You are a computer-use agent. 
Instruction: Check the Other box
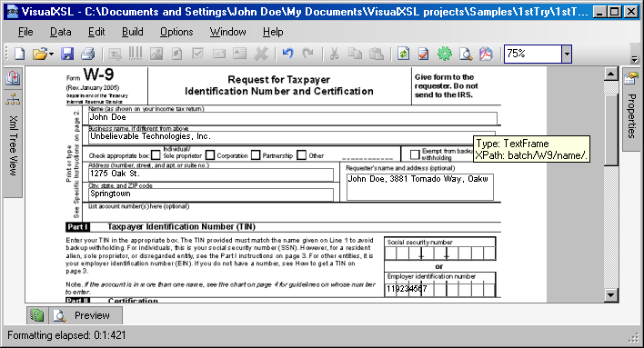tap(301, 155)
